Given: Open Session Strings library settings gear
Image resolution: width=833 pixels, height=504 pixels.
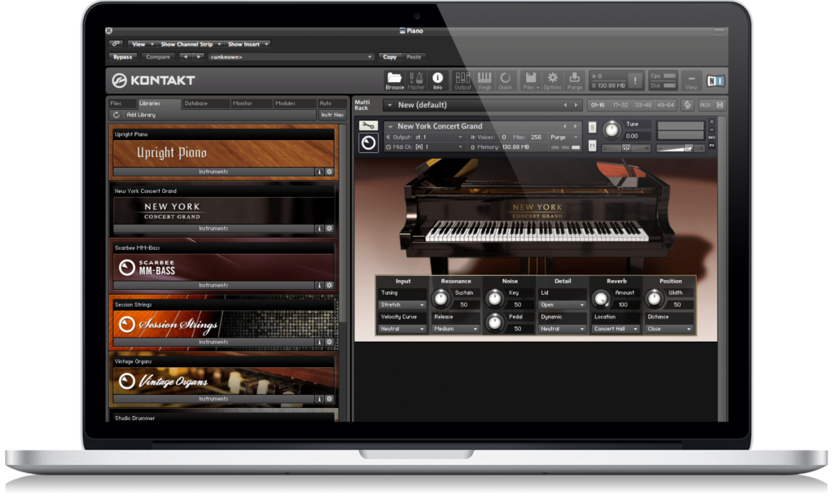Looking at the screenshot, I should click(x=330, y=342).
